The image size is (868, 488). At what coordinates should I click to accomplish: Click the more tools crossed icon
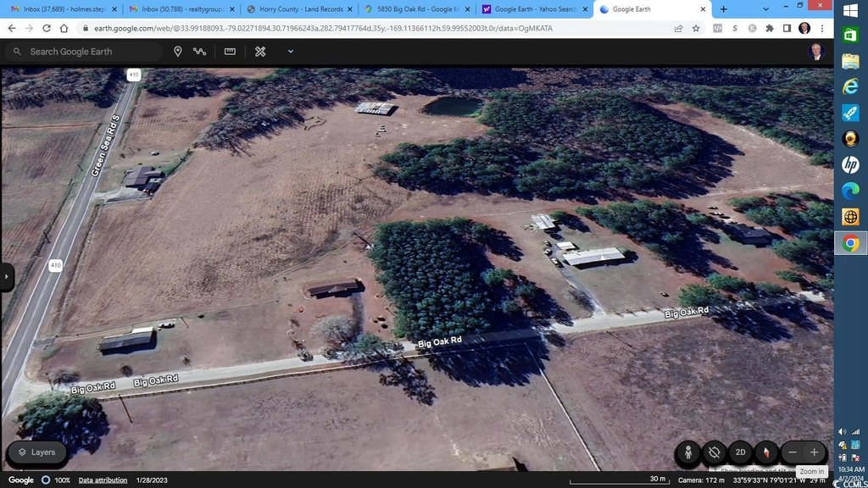tap(260, 52)
